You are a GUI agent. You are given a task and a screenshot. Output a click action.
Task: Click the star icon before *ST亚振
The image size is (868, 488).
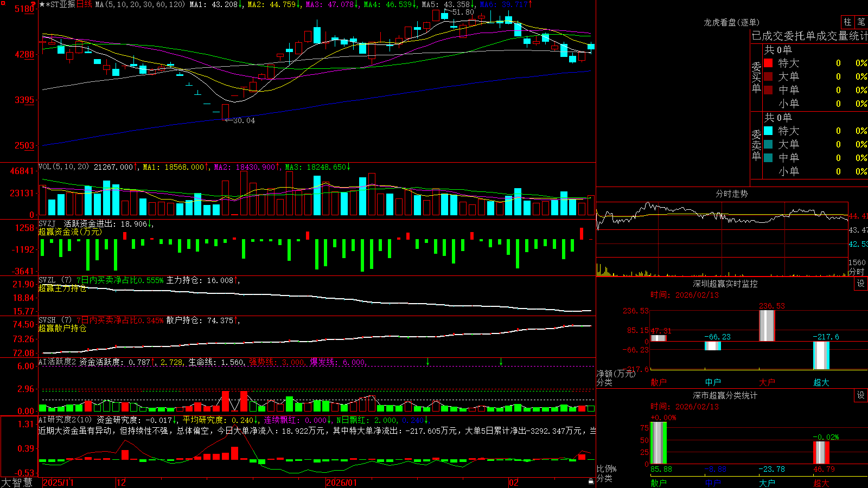[42, 4]
